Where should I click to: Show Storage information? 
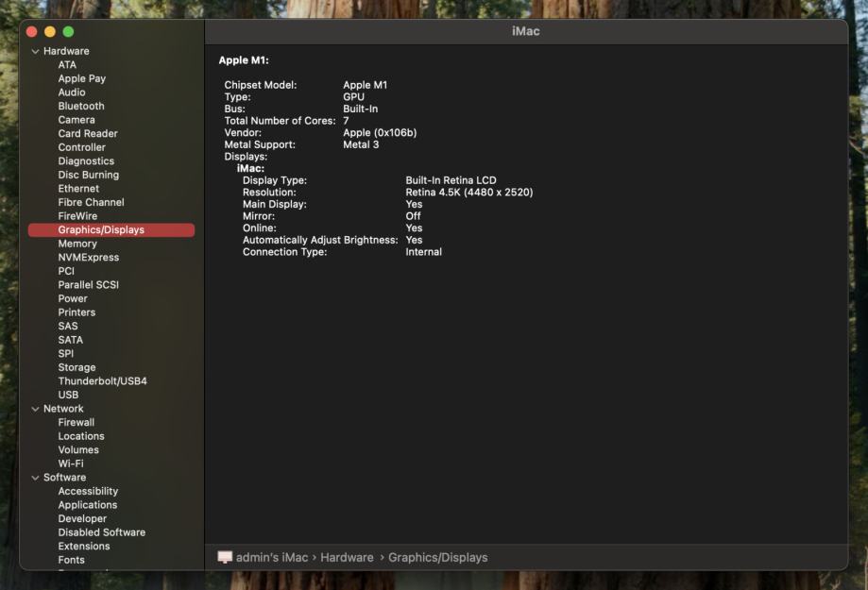[x=77, y=367]
